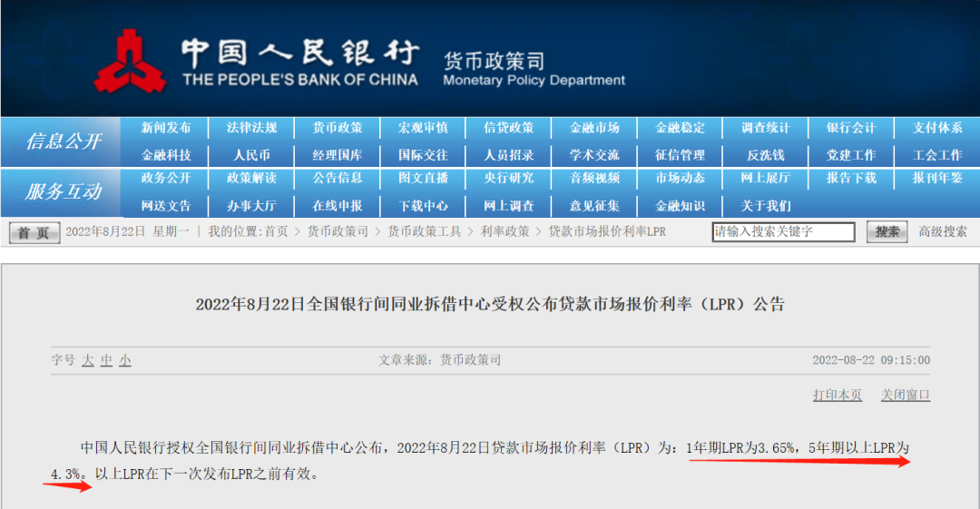980x509 pixels.
Task: Go to 下载中心 page
Action: pos(423,206)
